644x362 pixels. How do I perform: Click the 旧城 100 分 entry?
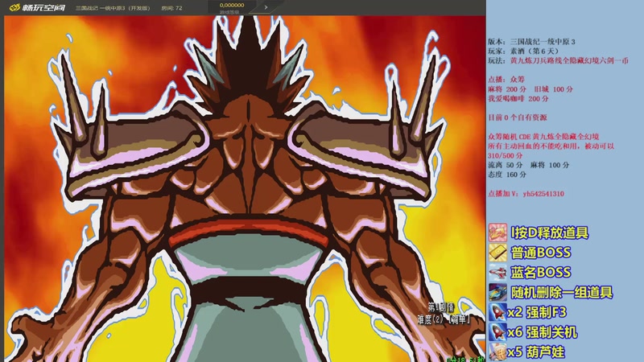[x=554, y=89]
